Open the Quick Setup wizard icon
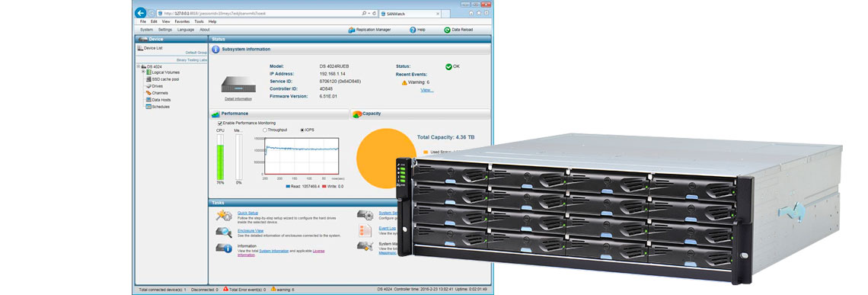Screen dimensions: 868x295 pyautogui.click(x=224, y=216)
